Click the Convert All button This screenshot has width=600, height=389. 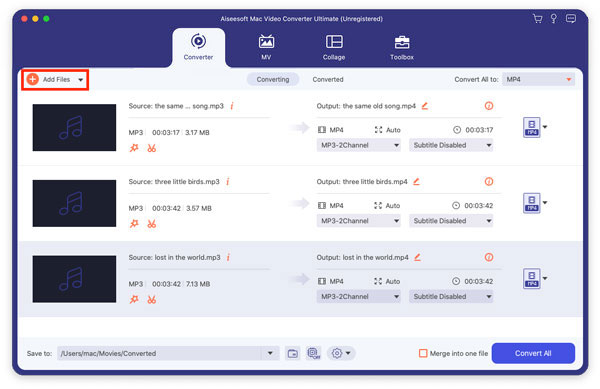coord(533,353)
